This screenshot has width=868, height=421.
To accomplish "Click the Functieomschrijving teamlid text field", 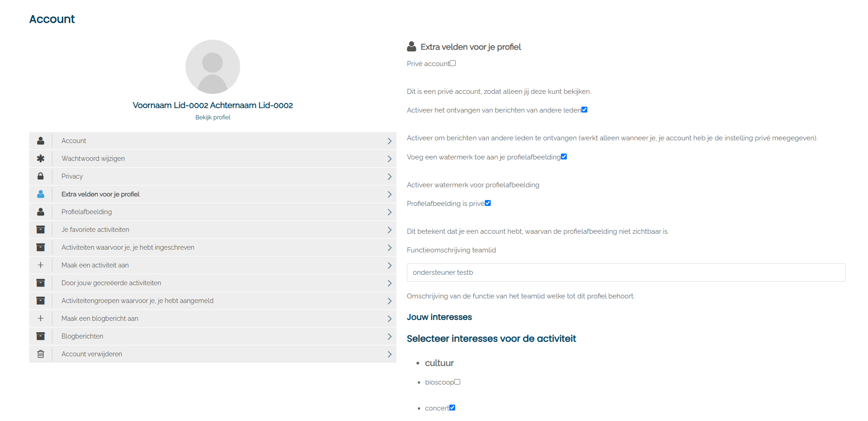I will tap(626, 272).
